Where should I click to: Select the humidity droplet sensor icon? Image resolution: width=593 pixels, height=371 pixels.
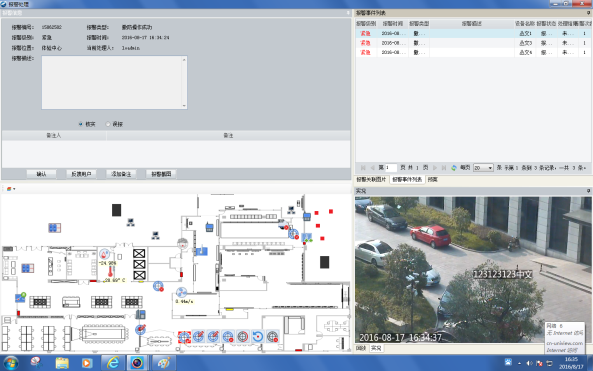[x=104, y=254]
